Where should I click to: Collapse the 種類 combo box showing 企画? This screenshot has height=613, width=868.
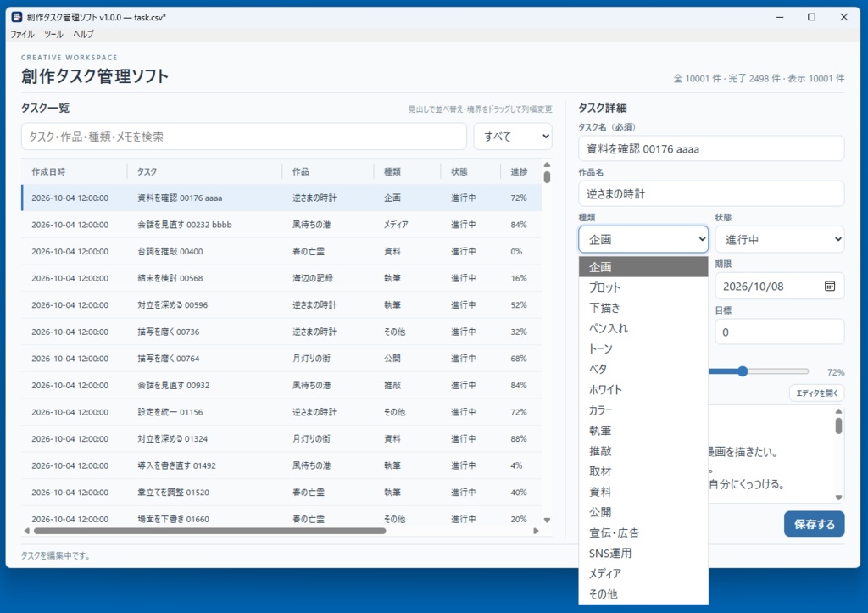coord(643,239)
